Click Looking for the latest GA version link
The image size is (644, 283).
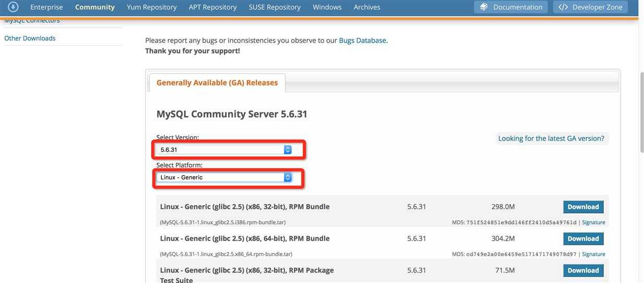click(551, 138)
